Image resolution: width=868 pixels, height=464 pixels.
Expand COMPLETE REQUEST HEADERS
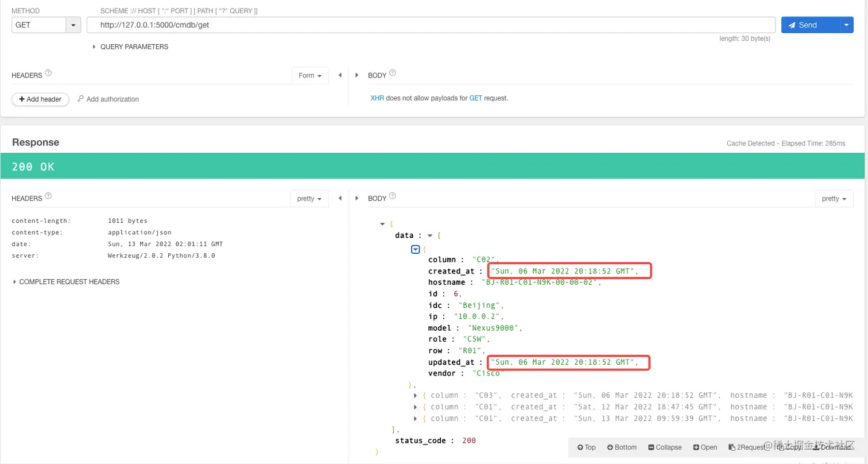(x=66, y=282)
